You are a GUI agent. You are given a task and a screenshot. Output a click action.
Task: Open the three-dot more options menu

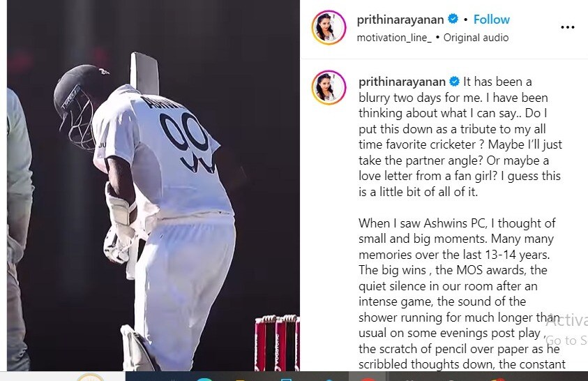coord(567,27)
